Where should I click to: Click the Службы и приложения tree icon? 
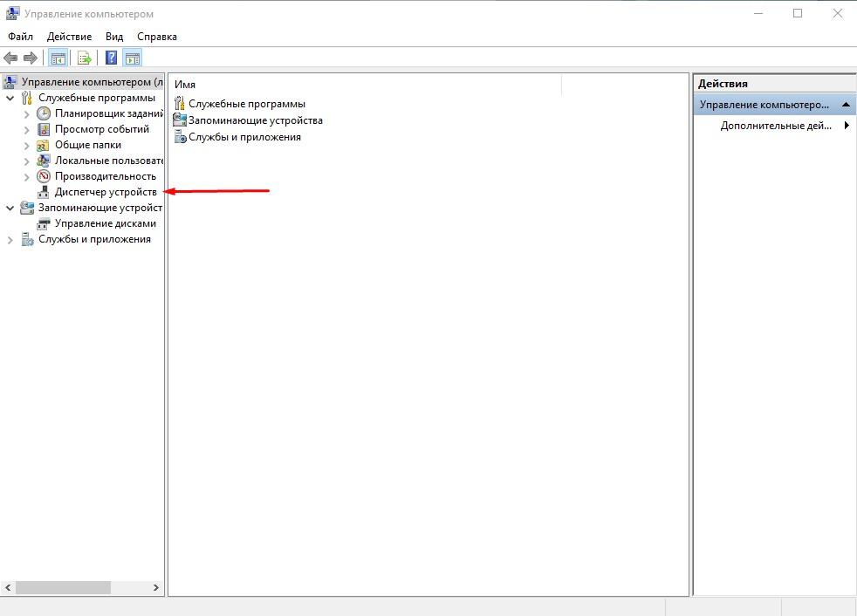pyautogui.click(x=27, y=239)
